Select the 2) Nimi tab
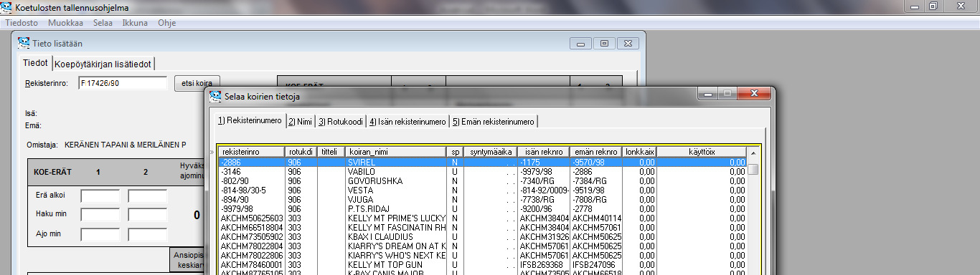 tap(301, 122)
